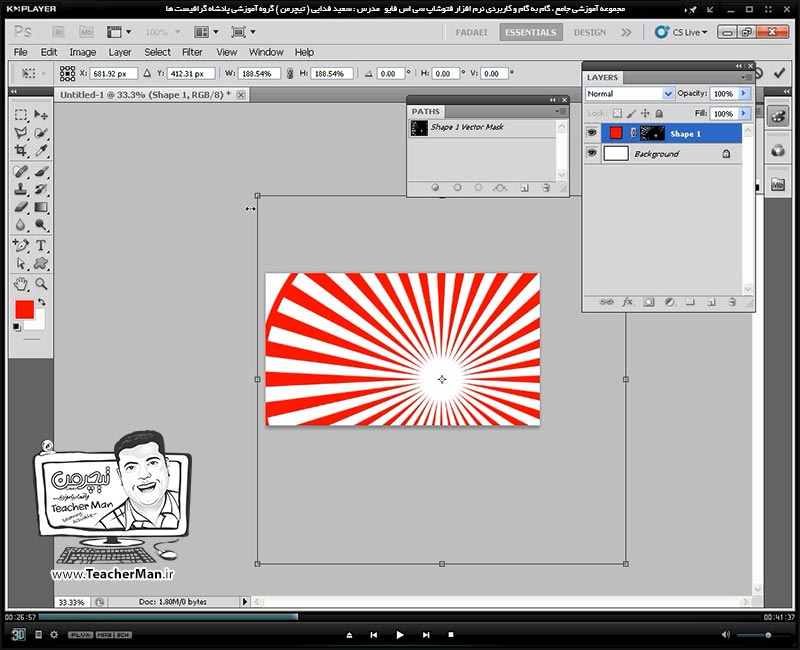Viewport: 800px width, 650px height.
Task: Select the Type tool
Action: tap(41, 245)
